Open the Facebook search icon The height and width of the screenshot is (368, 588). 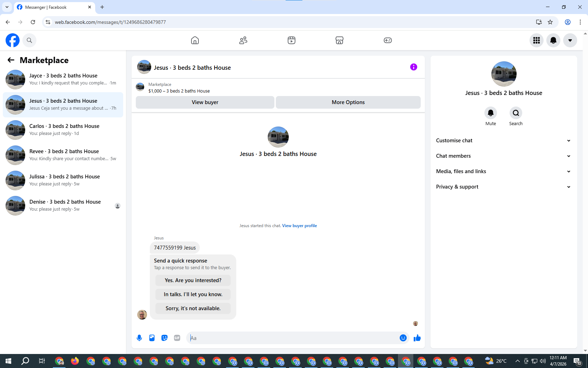coord(29,40)
